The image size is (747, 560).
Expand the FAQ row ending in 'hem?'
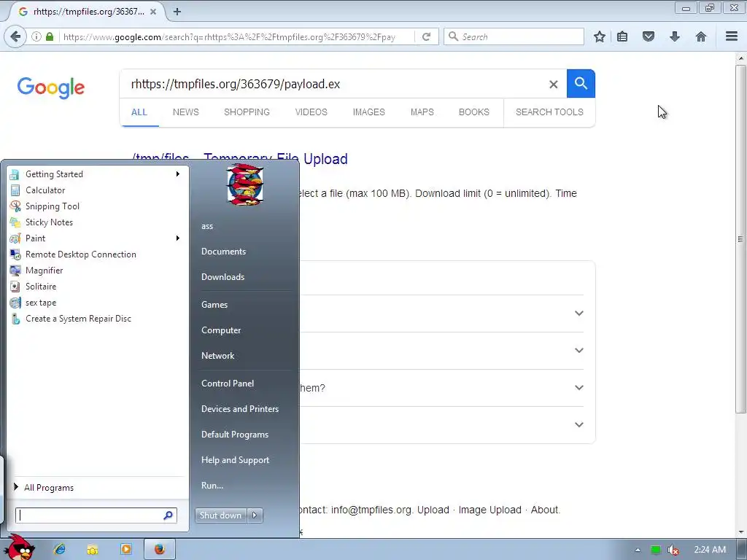point(578,388)
